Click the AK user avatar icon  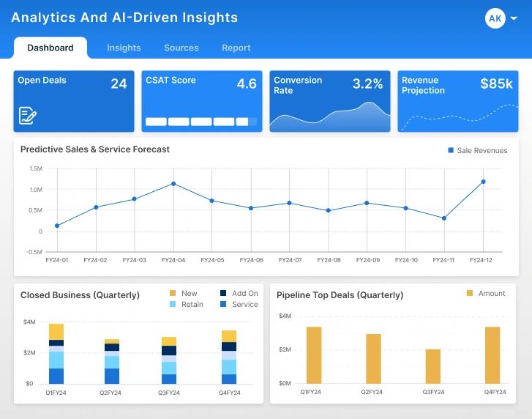(x=495, y=18)
